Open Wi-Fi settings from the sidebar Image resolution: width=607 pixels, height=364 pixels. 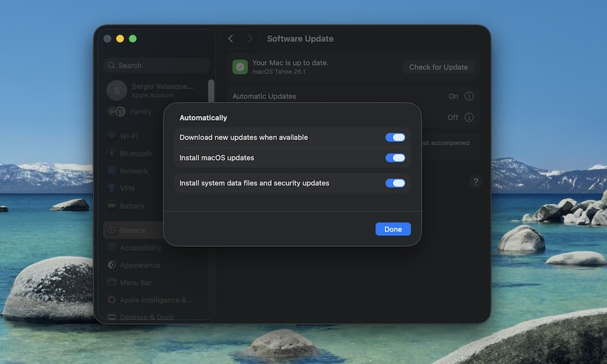127,136
